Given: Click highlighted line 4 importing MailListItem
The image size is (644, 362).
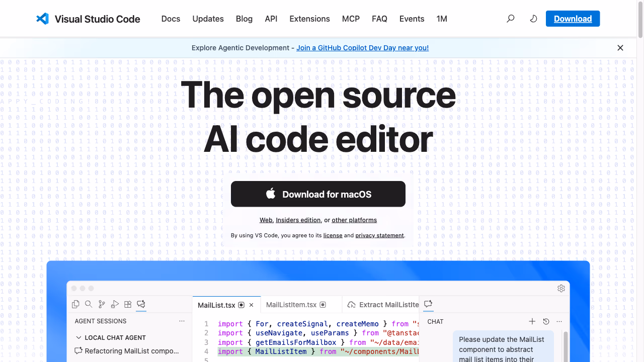Looking at the screenshot, I should pyautogui.click(x=318, y=351).
